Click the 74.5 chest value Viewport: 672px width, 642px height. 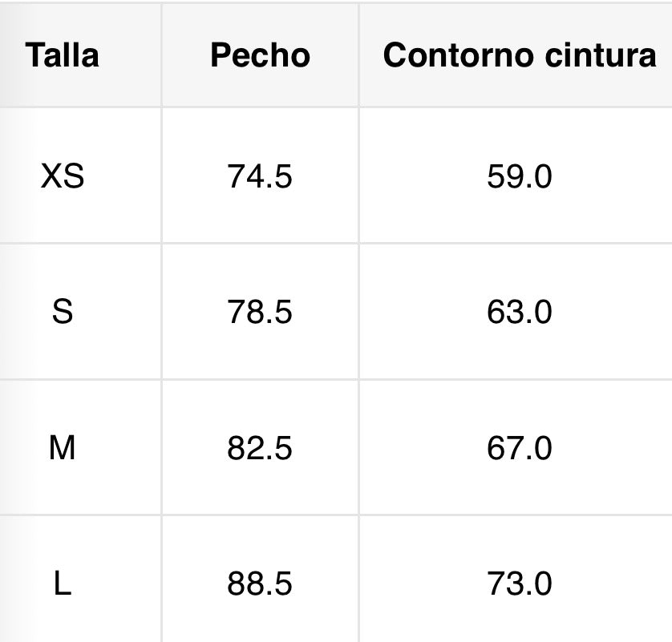click(260, 176)
